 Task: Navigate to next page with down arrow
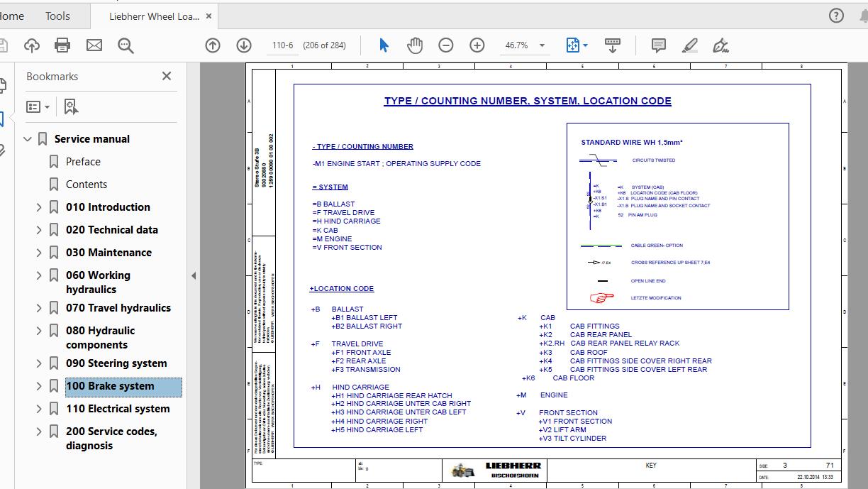(x=243, y=44)
